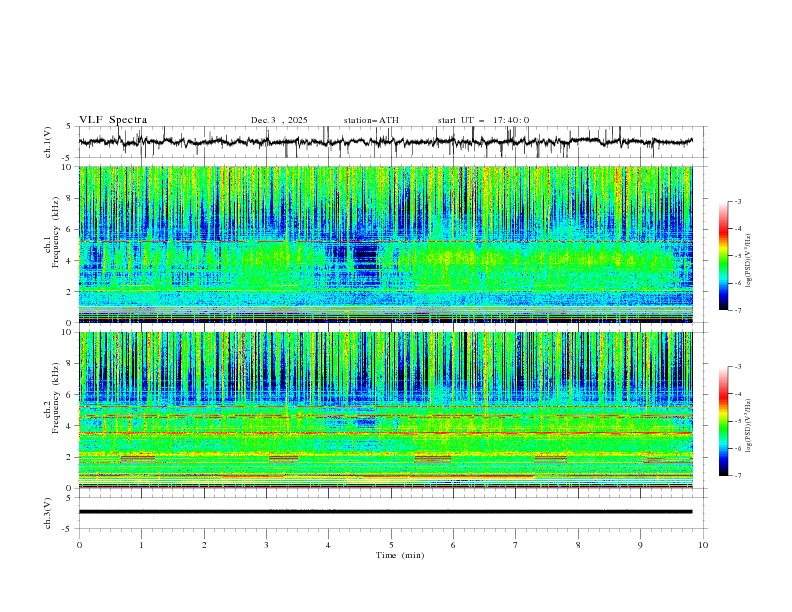Click the time axis tick label '5'
Image resolution: width=792 pixels, height=612 pixels.
(x=391, y=545)
